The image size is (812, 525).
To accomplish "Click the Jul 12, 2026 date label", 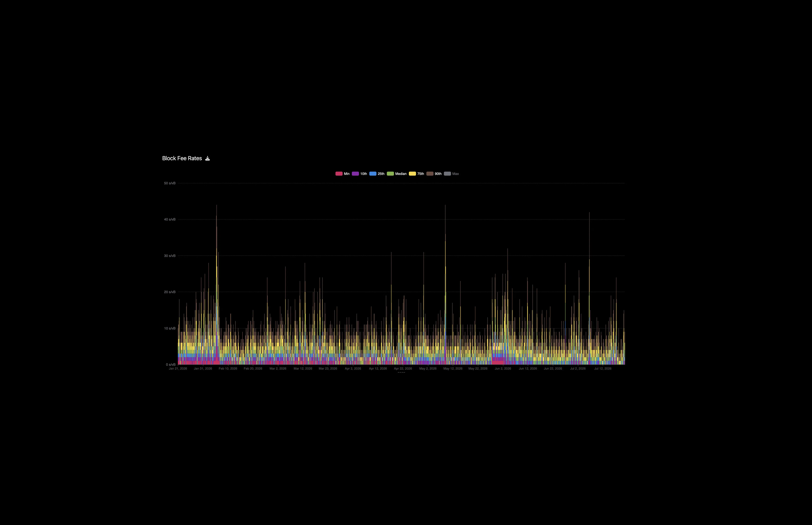I will [x=603, y=368].
